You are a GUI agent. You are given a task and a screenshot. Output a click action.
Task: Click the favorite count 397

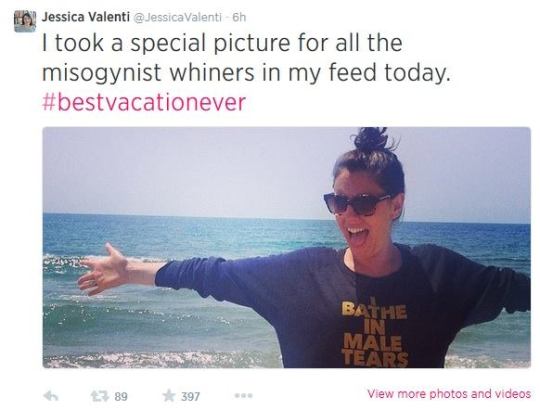pyautogui.click(x=190, y=397)
